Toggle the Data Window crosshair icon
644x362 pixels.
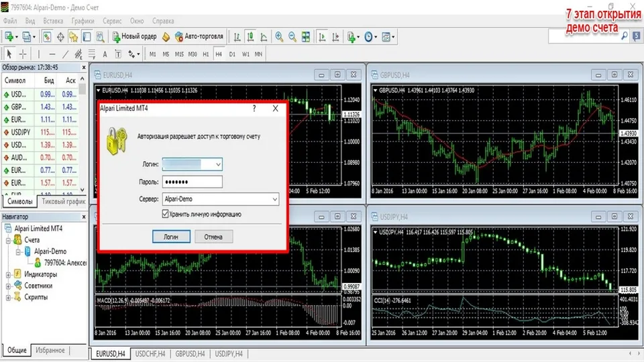[60, 37]
